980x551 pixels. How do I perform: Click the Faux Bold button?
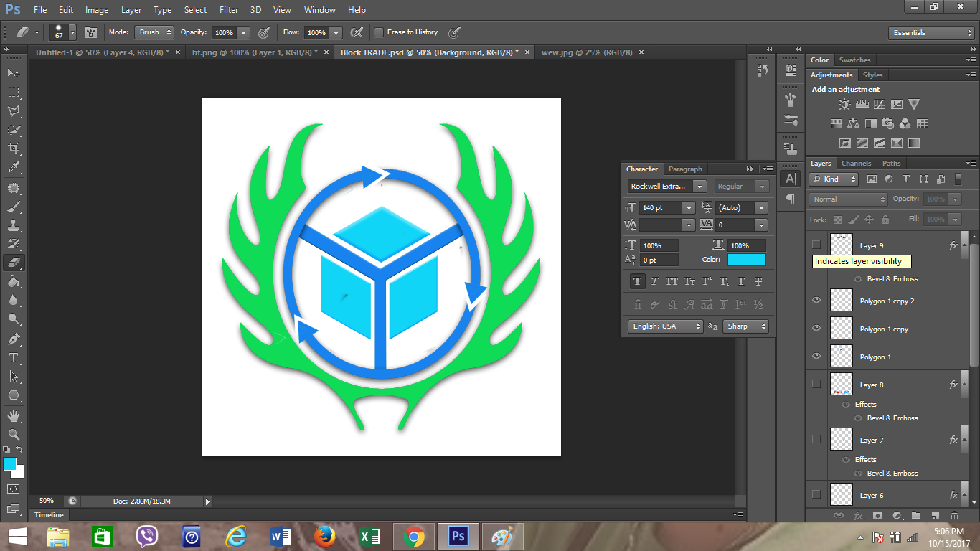click(637, 282)
